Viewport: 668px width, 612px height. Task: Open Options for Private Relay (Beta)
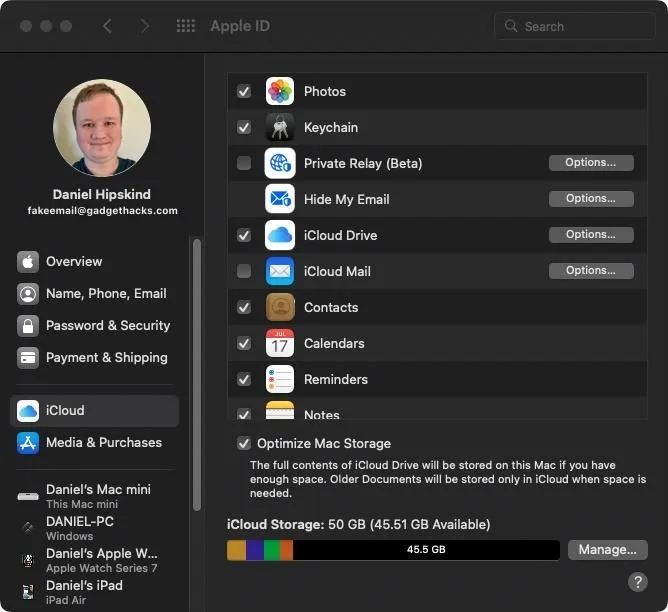point(591,163)
